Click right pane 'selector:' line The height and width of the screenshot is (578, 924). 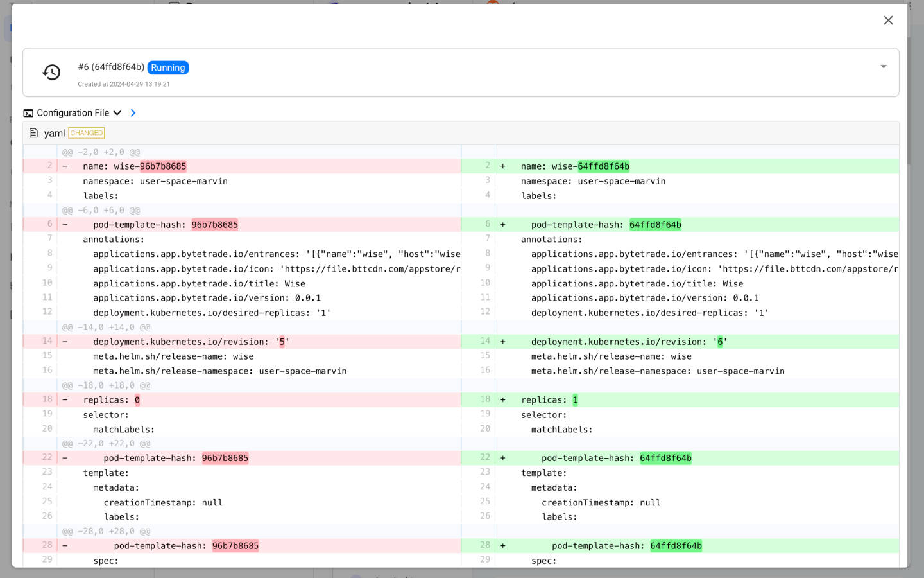(x=680, y=415)
